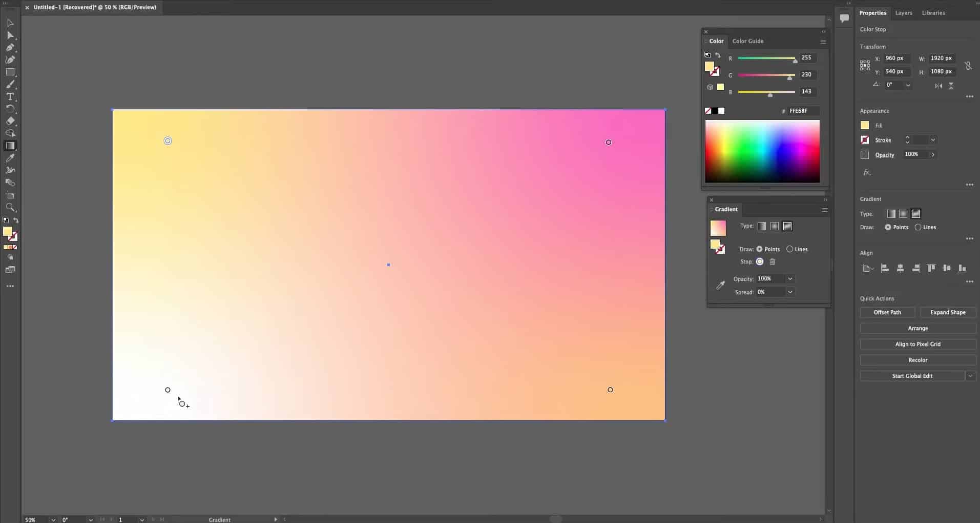Delete the stop with the trash icon
Screen dimensions: 980x523
point(773,262)
